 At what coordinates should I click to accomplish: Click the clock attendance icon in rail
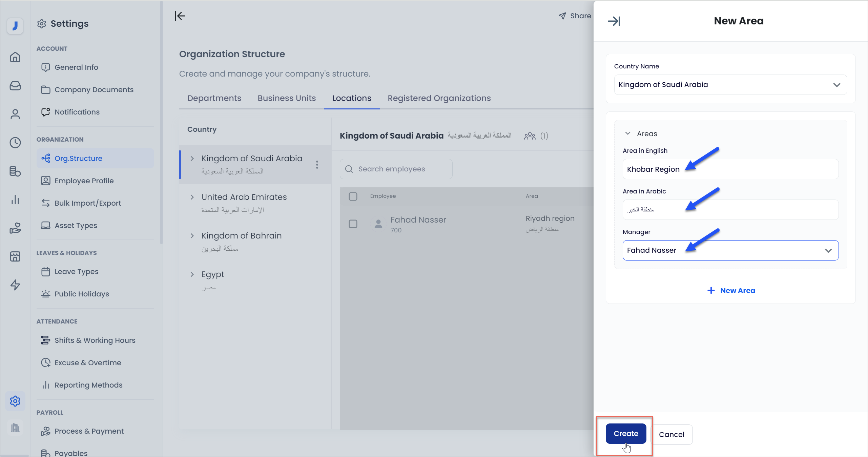[x=15, y=143]
